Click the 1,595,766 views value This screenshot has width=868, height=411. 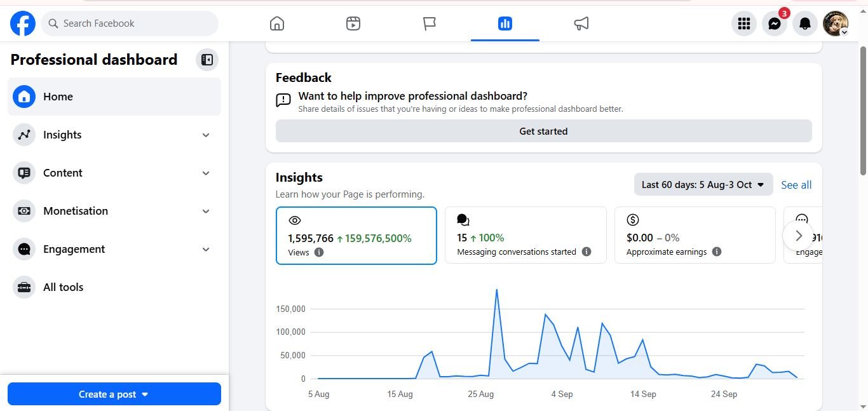coord(311,238)
